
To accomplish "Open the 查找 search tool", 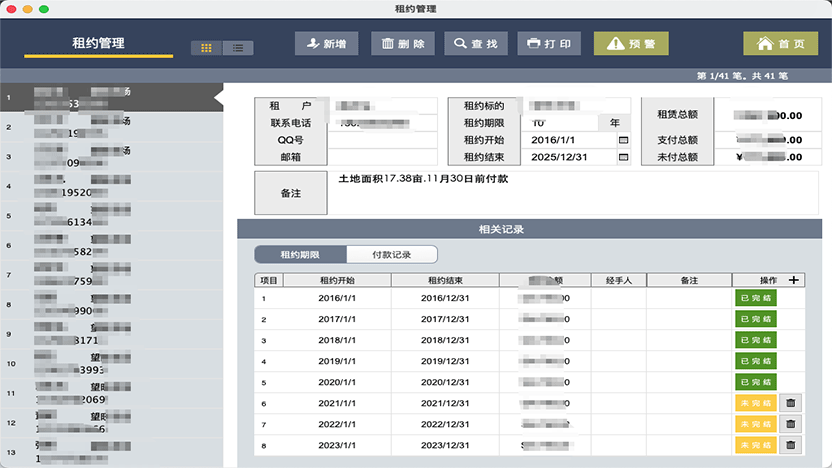I will point(476,44).
